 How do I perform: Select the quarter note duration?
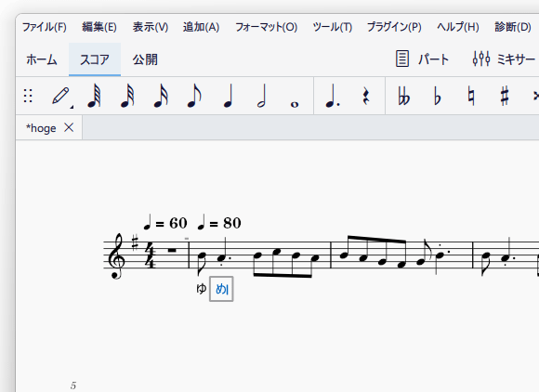(228, 97)
